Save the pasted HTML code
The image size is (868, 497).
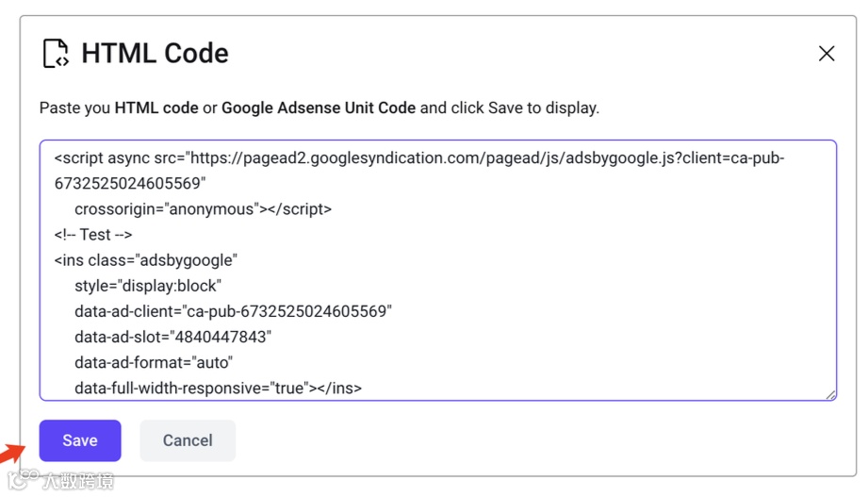pyautogui.click(x=80, y=440)
